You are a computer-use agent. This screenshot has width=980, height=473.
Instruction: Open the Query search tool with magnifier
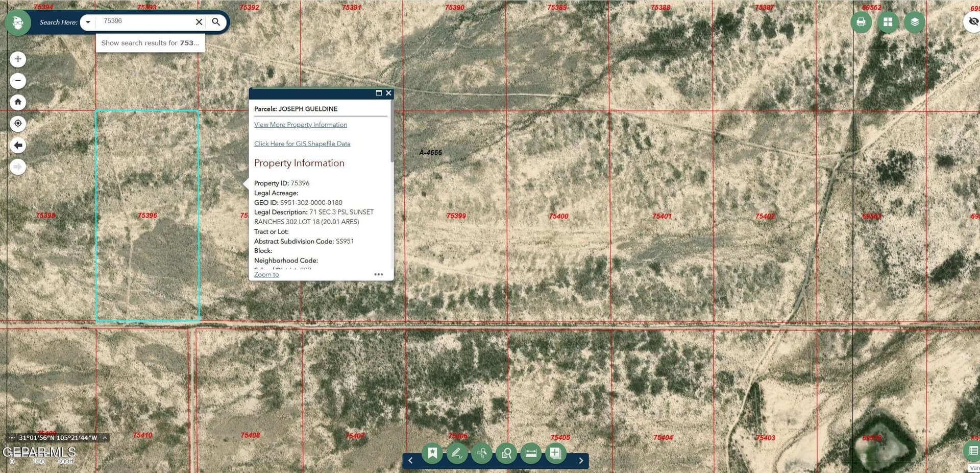pyautogui.click(x=506, y=453)
